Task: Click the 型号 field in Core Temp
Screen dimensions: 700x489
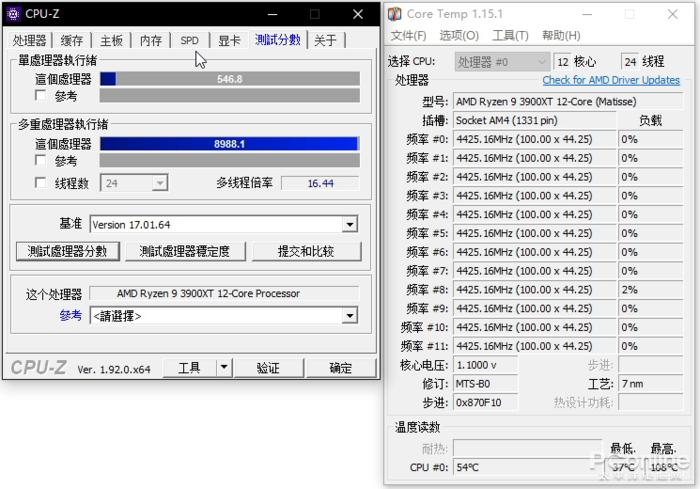Action: 568,101
